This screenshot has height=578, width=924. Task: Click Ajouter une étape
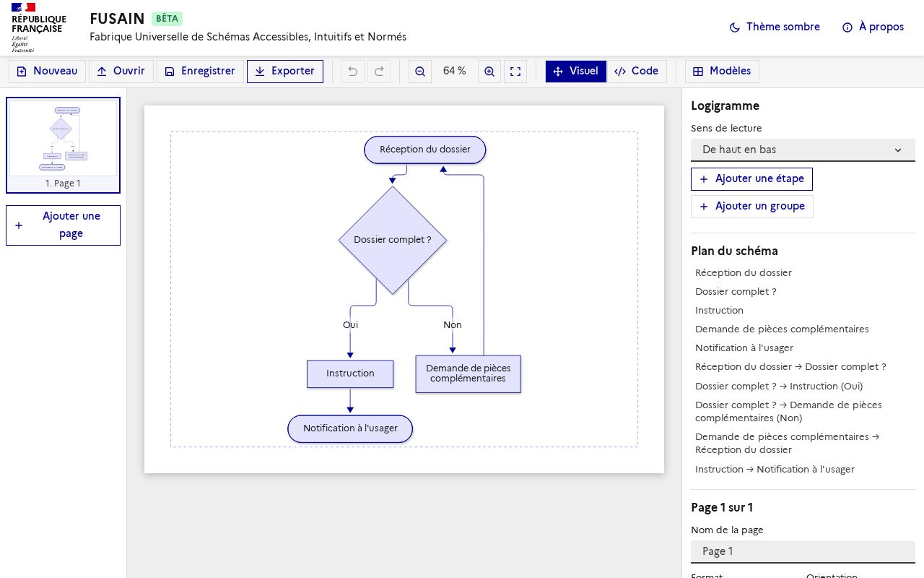point(751,179)
